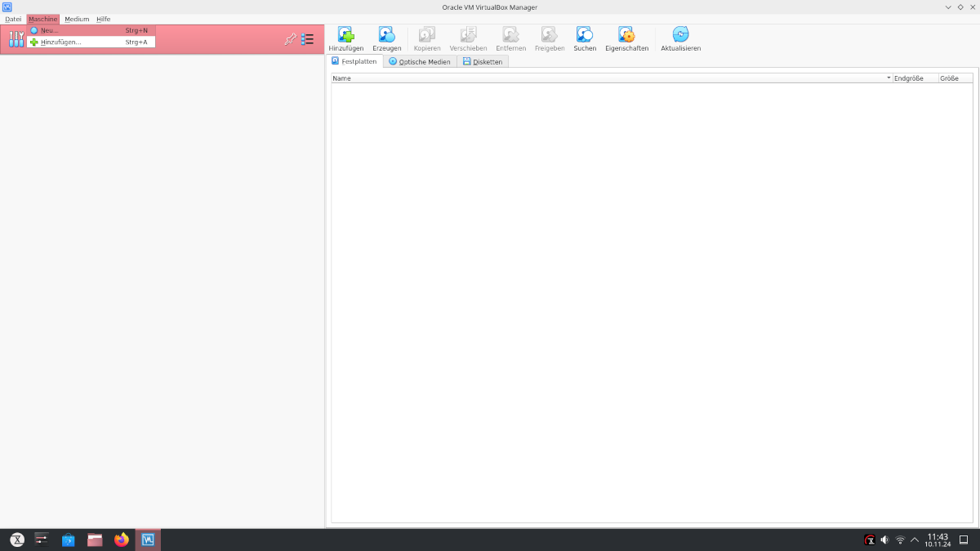
Task: Sort by the Name column header
Action: 612,78
